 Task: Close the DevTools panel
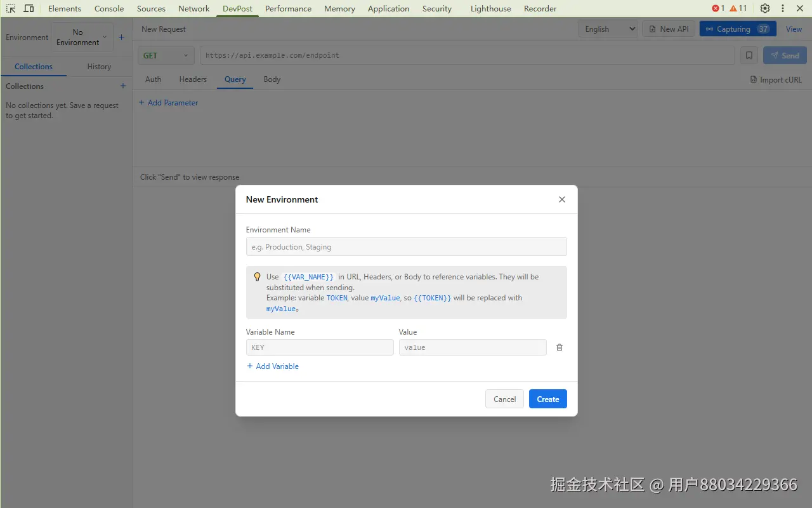tap(800, 8)
